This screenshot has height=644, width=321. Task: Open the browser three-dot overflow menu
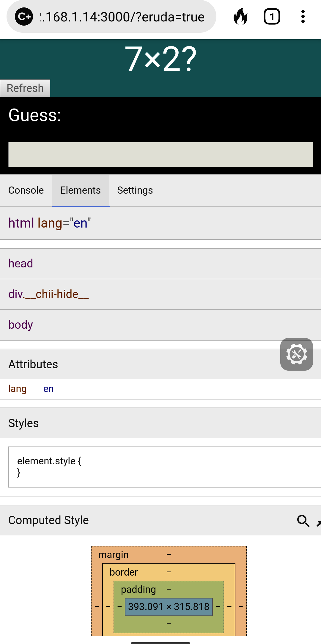coord(303,17)
